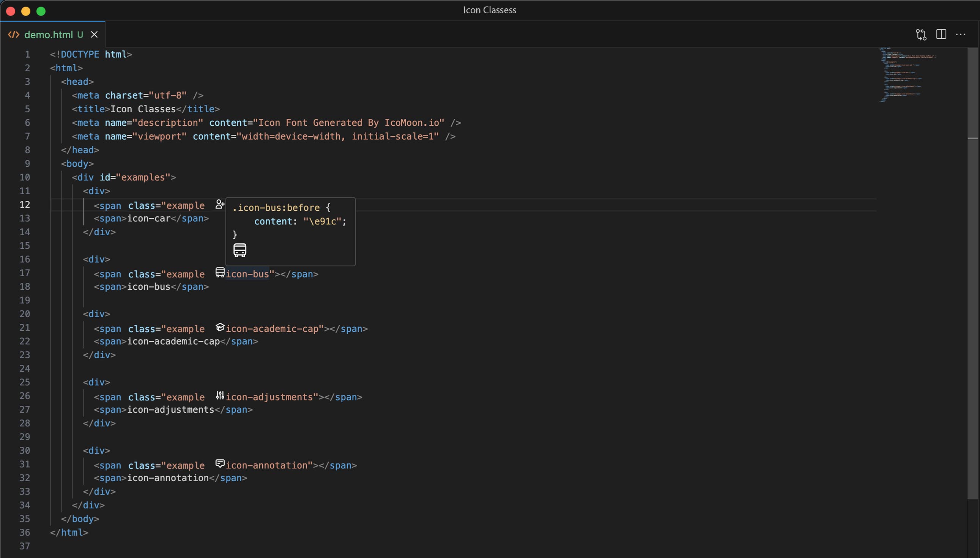Click line number 37 in gutter
The width and height of the screenshot is (980, 558).
pos(25,546)
